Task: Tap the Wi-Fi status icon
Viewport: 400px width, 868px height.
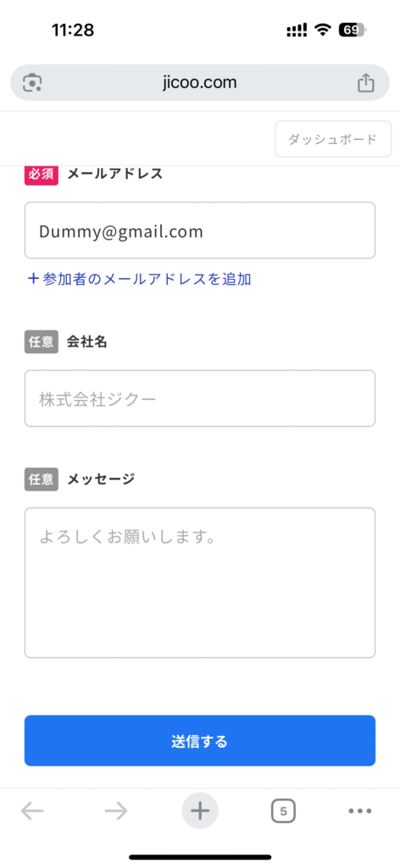Action: pyautogui.click(x=322, y=30)
